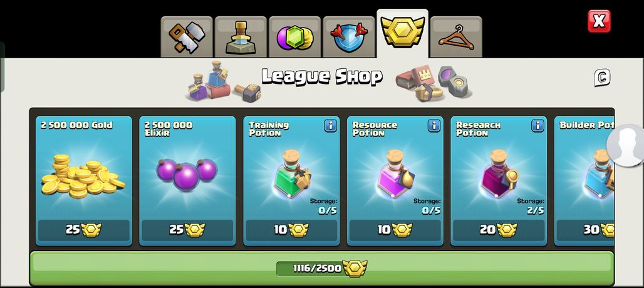The height and width of the screenshot is (288, 644).
Task: Buy Builder Potion for 30 medals
Action: pyautogui.click(x=585, y=230)
